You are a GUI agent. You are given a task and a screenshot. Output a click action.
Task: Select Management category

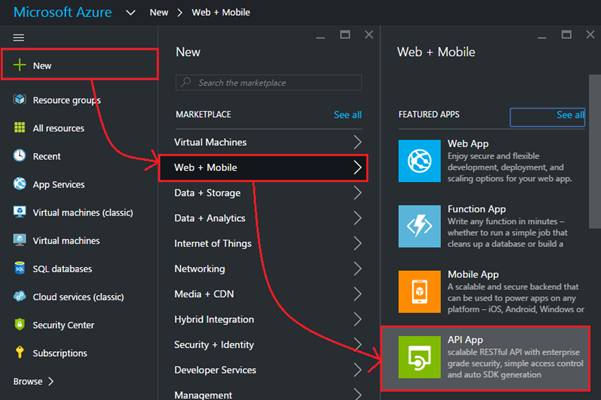[268, 394]
